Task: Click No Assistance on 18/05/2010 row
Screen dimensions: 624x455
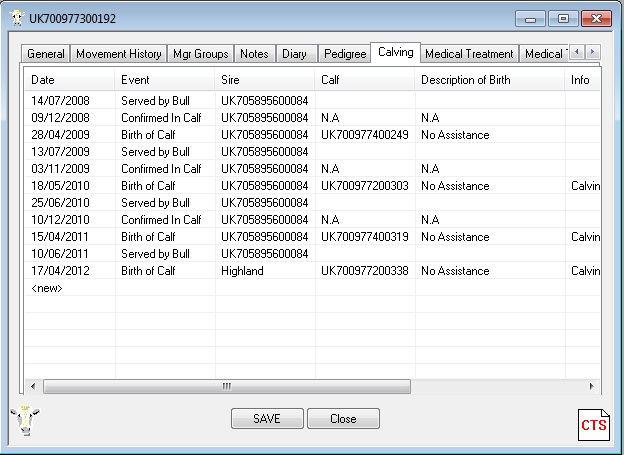Action: 455,186
